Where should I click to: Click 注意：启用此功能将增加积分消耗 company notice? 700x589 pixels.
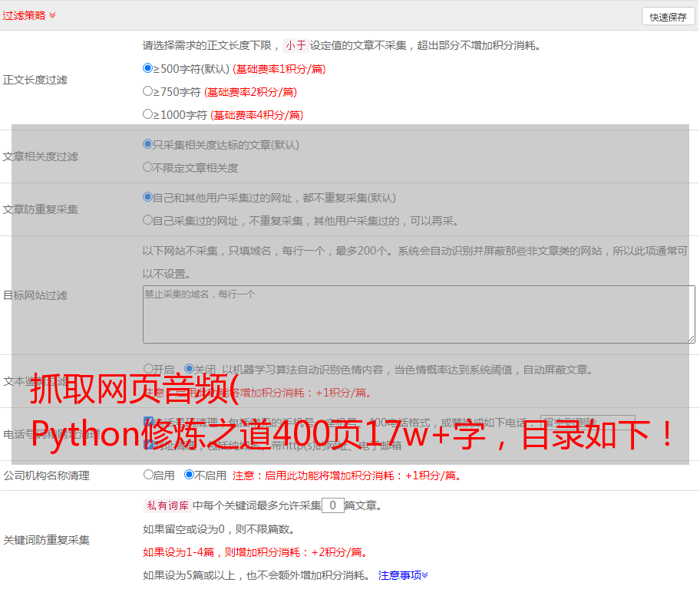click(x=347, y=475)
